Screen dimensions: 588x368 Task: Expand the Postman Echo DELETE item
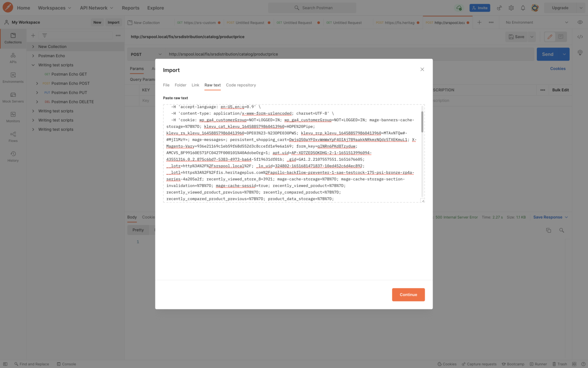[x=37, y=102]
